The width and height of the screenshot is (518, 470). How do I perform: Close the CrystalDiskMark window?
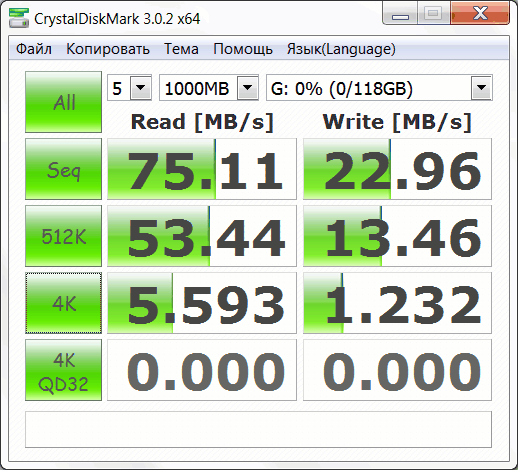click(480, 13)
